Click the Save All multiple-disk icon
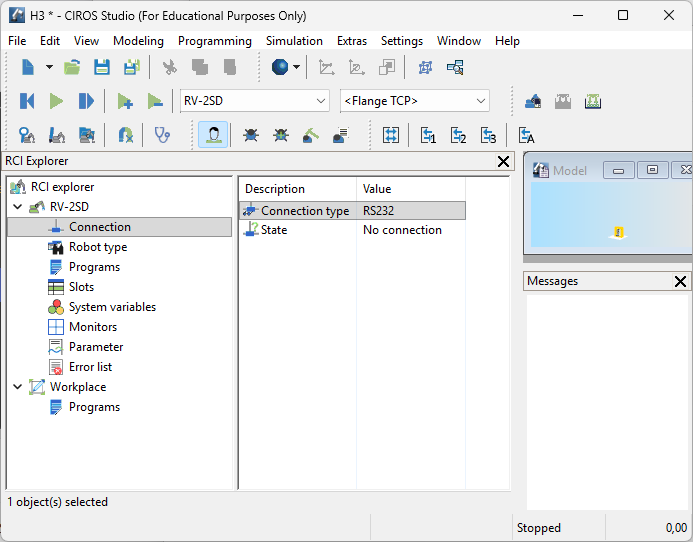This screenshot has width=693, height=542. coord(131,67)
